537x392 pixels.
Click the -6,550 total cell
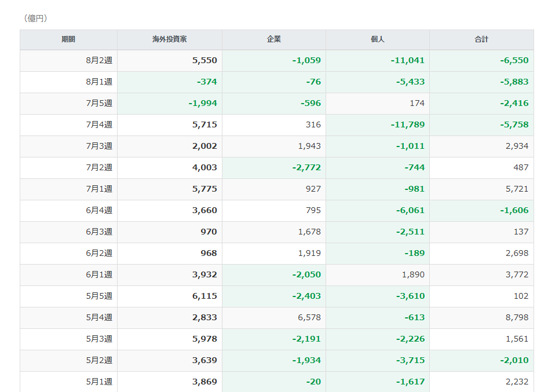(481, 61)
